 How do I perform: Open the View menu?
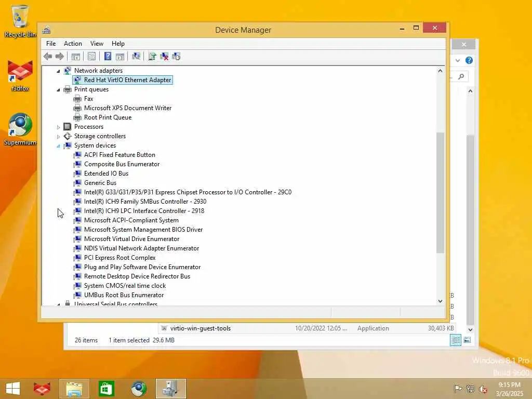pos(97,44)
